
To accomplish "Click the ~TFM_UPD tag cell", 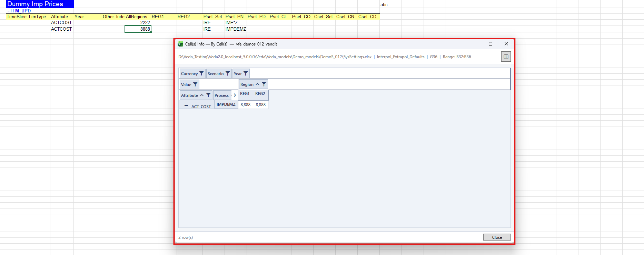I will [19, 11].
